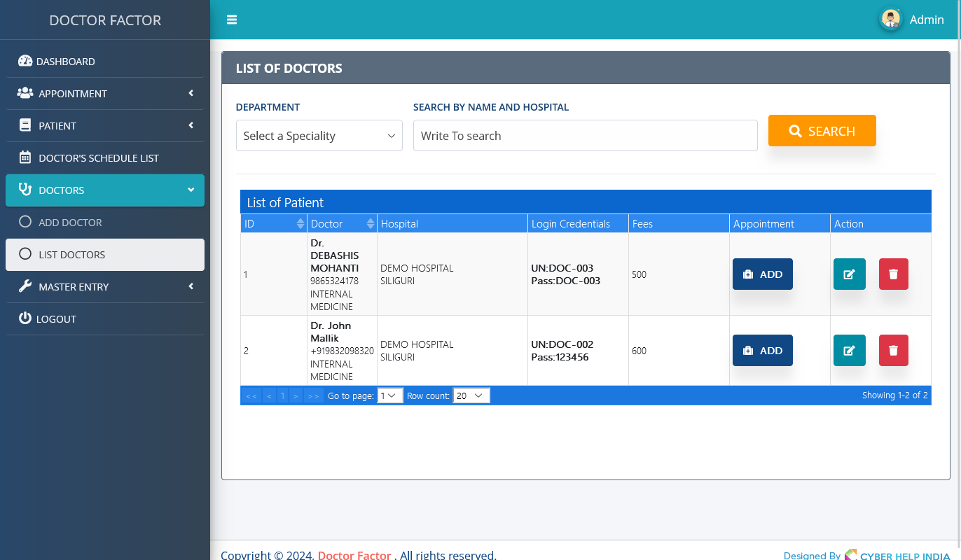
Task: Edit Dr. John Mallik's record
Action: [849, 351]
